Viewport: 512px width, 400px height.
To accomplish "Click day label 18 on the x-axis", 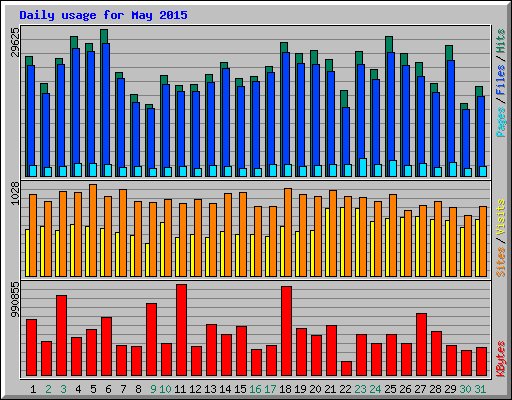I will coord(285,389).
